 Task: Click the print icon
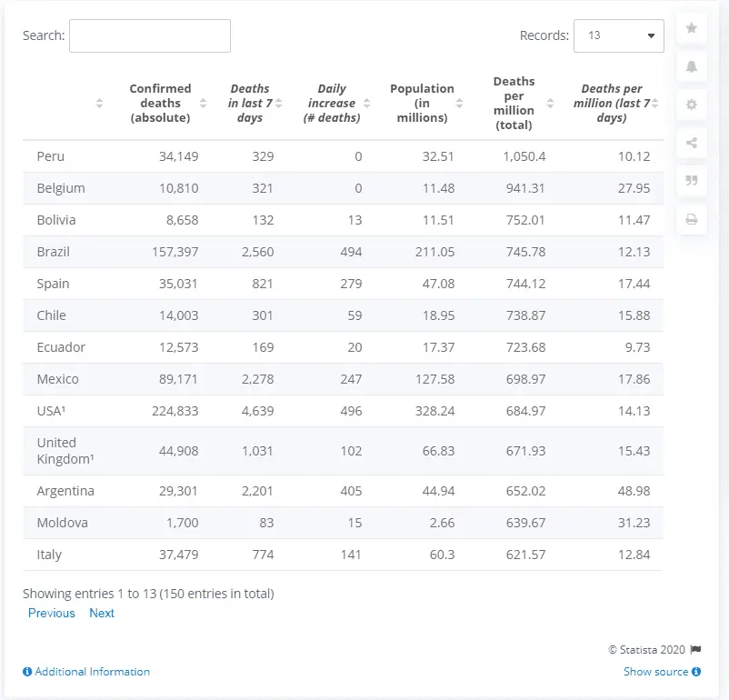(x=692, y=219)
